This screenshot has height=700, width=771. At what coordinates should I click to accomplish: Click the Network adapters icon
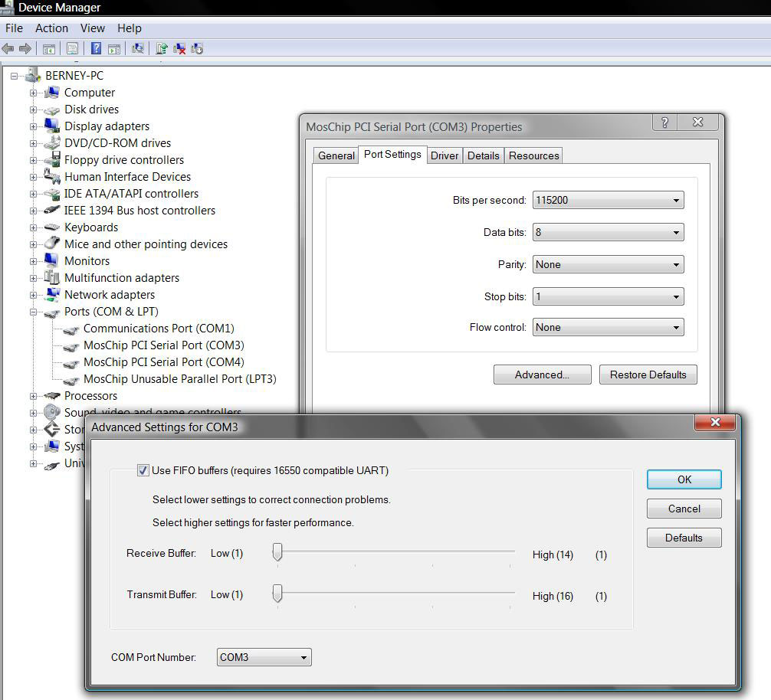click(x=51, y=294)
